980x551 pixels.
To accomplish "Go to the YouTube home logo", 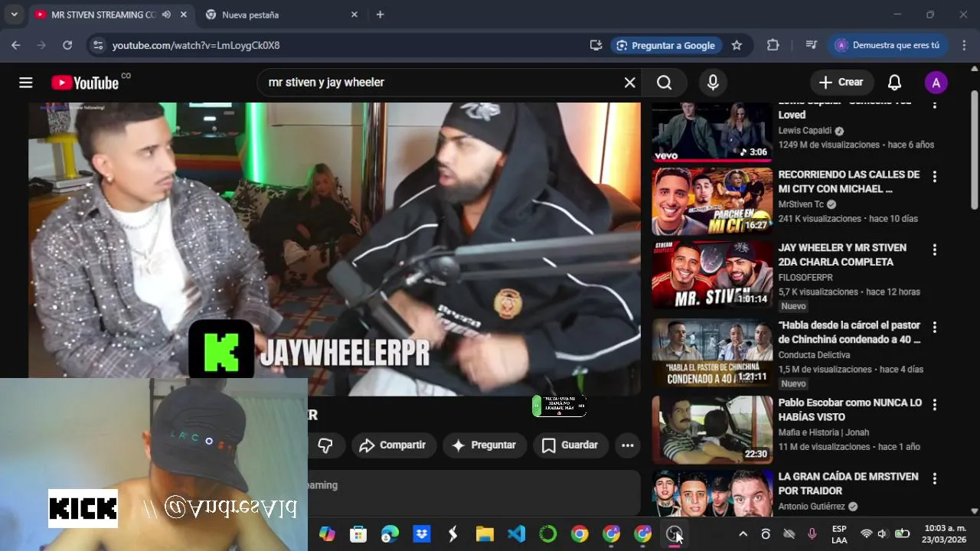I will click(x=85, y=83).
